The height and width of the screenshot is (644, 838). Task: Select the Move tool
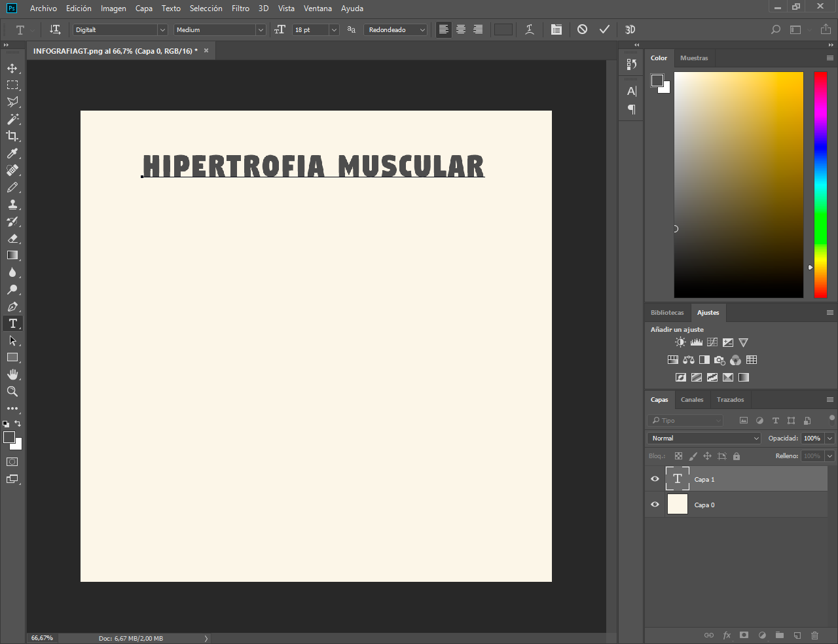[x=12, y=68]
